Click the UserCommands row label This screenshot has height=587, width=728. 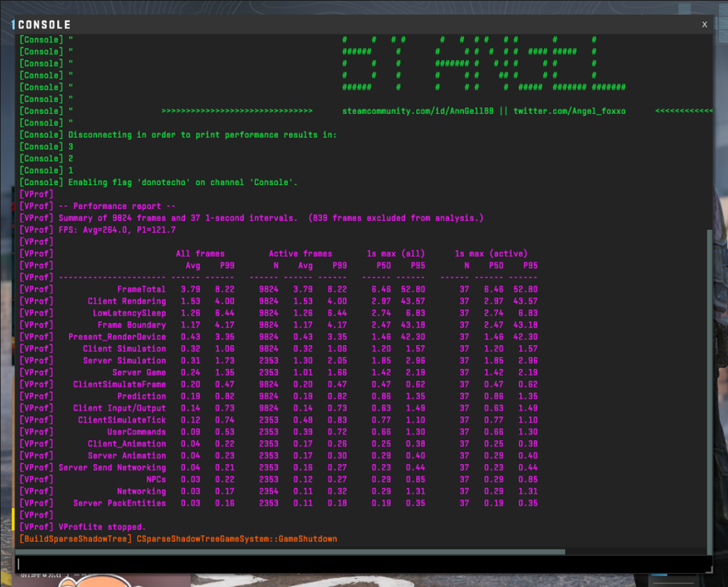pos(137,432)
